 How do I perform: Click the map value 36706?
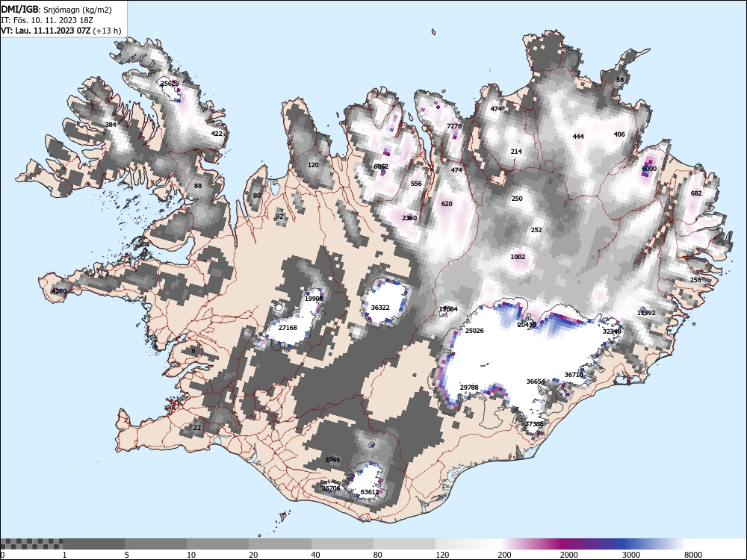(x=331, y=488)
